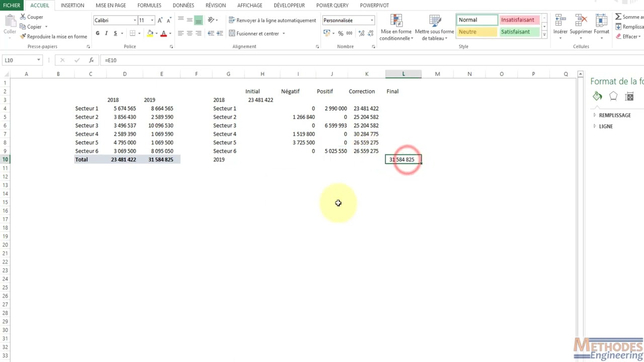Screen dimensions: 644x362
Task: Apply the Satisfaisant cell style
Action: tap(519, 32)
